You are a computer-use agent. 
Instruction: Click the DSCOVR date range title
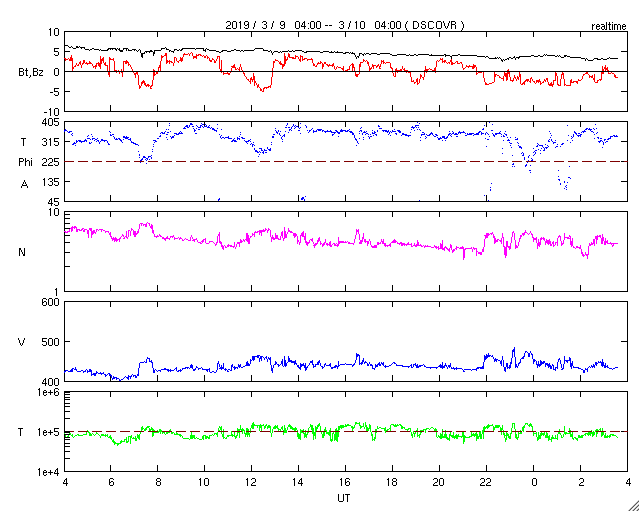(345, 25)
